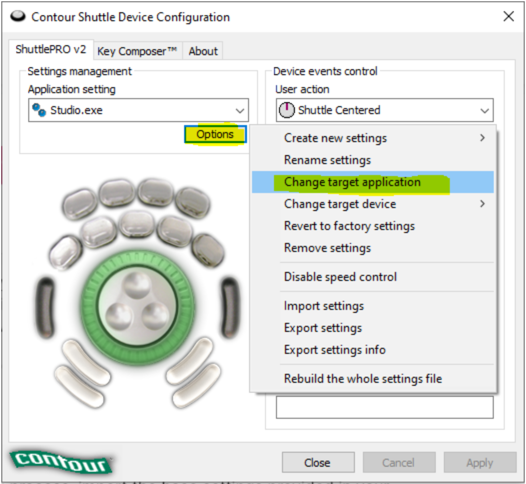Click the upper bottom-left white device button
The height and width of the screenshot is (484, 526).
(86, 362)
